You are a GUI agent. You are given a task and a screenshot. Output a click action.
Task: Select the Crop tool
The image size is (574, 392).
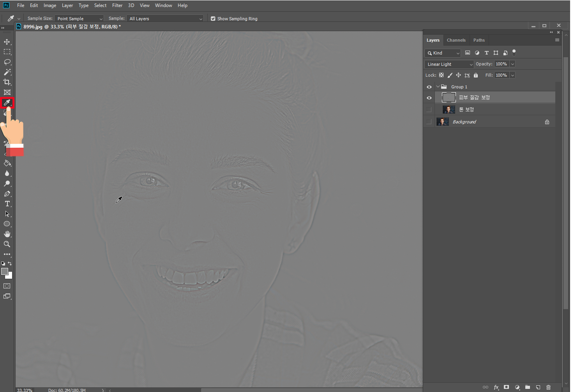coord(7,82)
